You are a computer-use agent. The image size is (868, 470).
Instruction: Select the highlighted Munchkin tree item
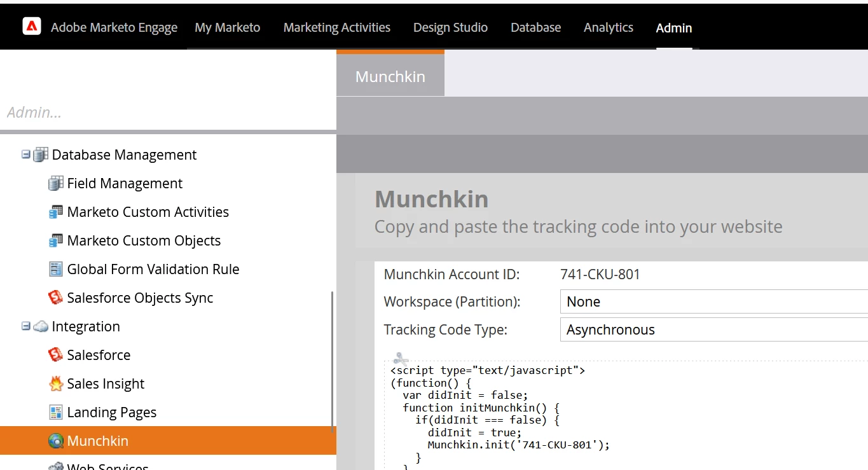tap(168, 441)
